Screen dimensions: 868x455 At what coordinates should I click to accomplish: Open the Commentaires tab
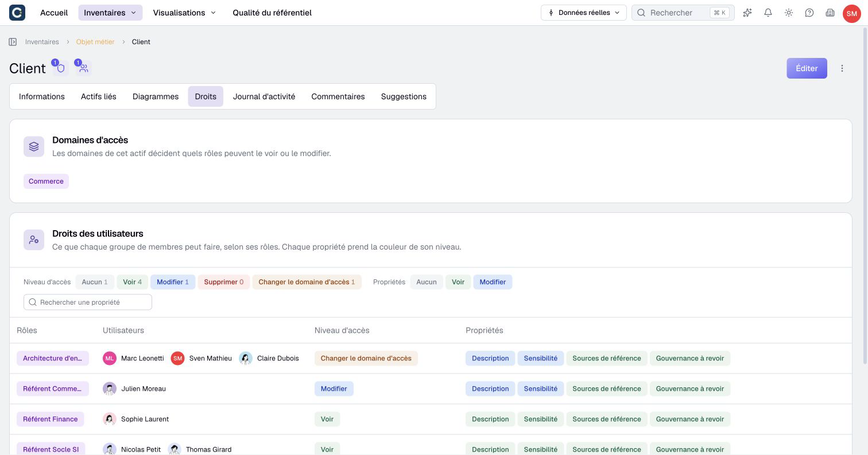coord(338,96)
